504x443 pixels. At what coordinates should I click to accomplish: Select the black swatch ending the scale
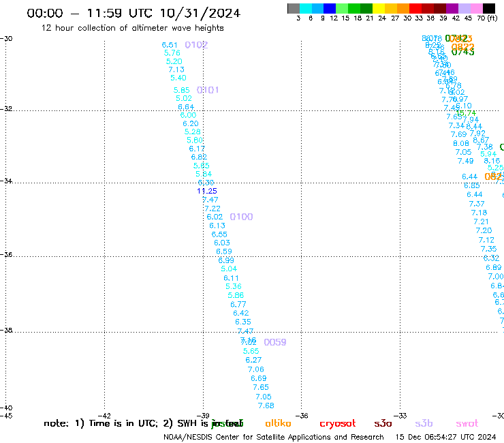click(x=489, y=8)
